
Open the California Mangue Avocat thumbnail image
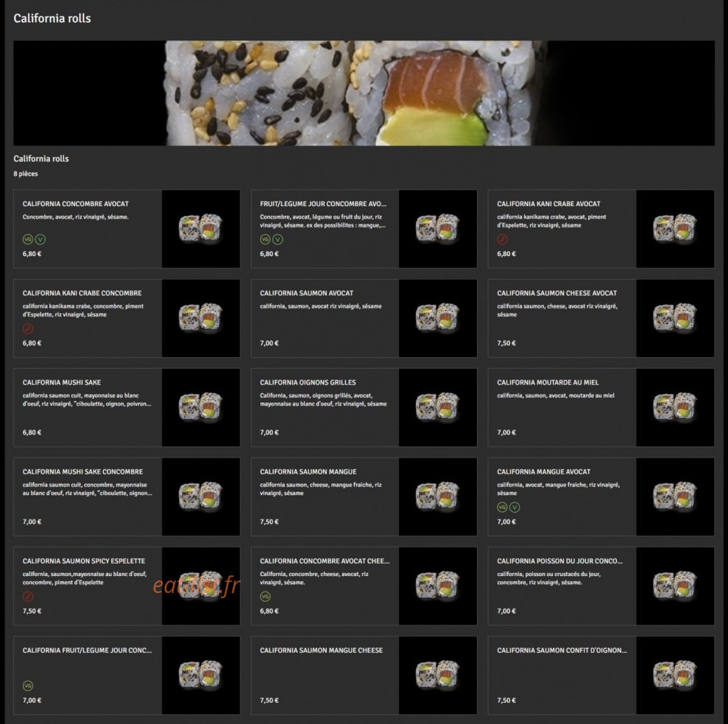[x=675, y=497]
